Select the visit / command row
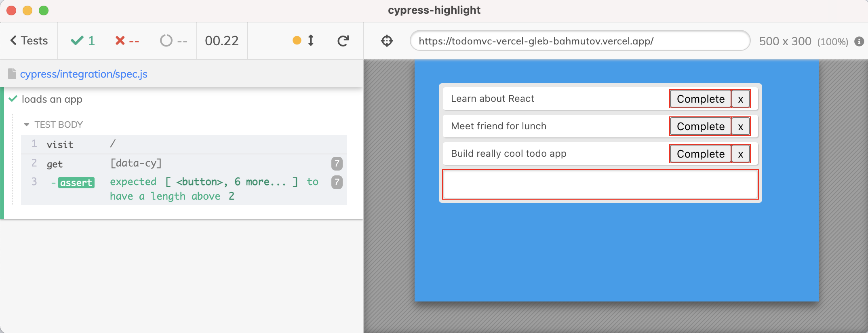This screenshot has height=333, width=868. coord(184,144)
